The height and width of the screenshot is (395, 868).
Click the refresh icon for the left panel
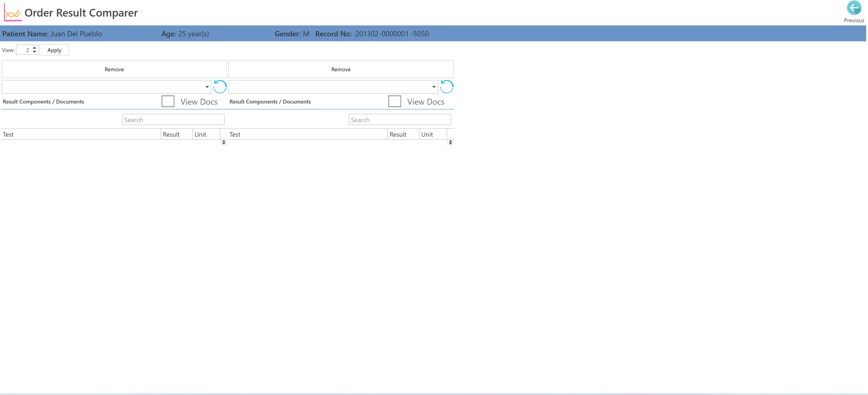pos(220,86)
